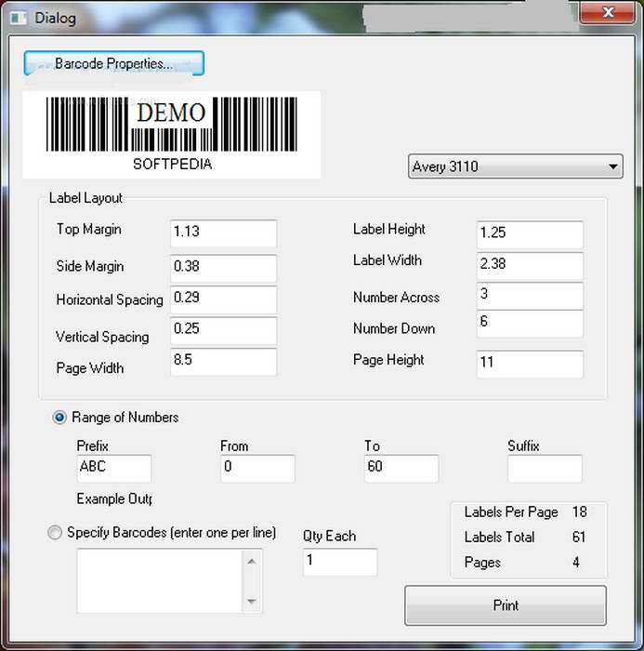Click the Page Height input field

click(x=530, y=365)
